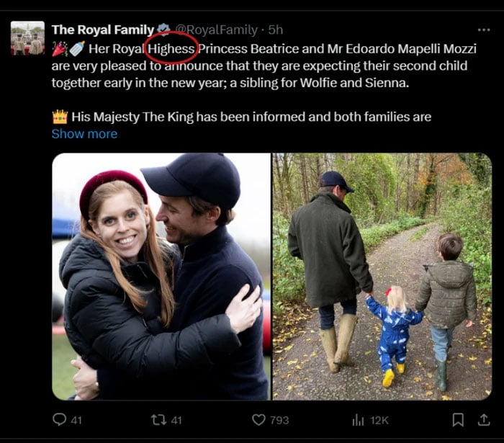Screen dimensions: 504x443
Task: Open the view analytics bar chart icon
Action: pos(358,419)
